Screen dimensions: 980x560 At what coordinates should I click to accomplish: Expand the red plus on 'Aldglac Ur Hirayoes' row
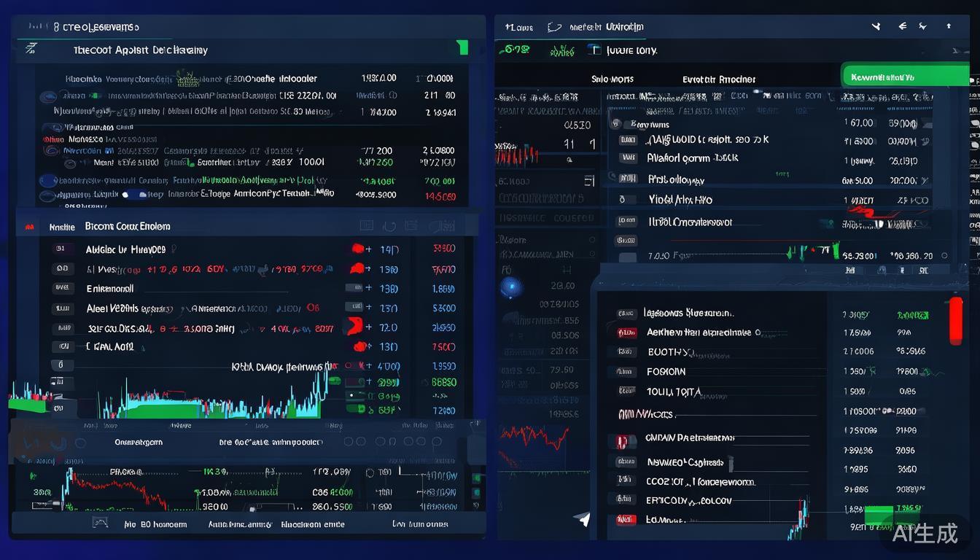(x=359, y=249)
